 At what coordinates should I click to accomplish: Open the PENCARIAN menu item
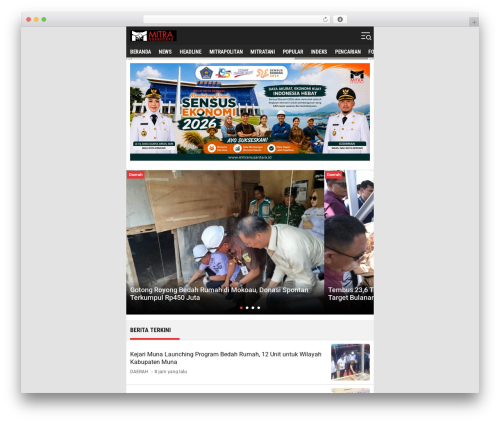tap(348, 52)
